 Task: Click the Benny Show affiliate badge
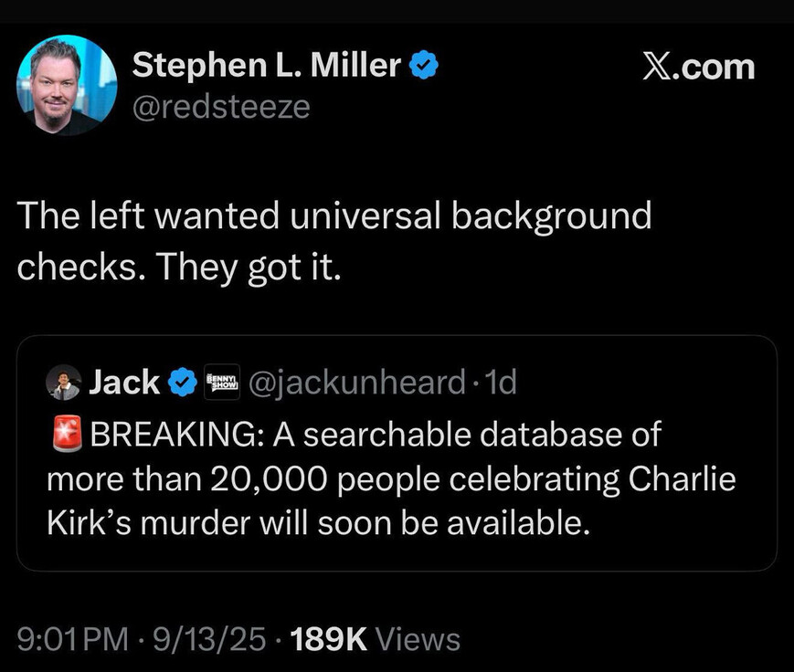[222, 382]
